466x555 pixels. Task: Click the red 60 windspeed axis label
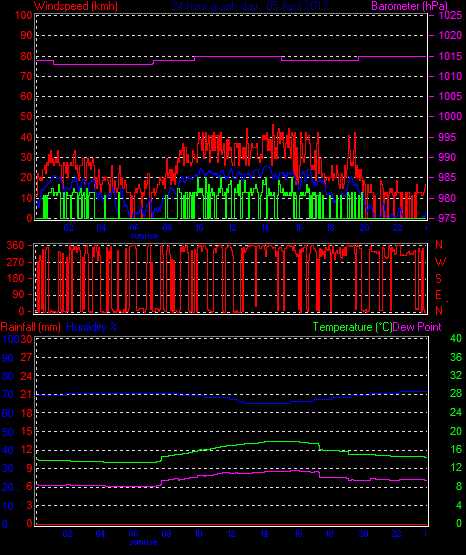tap(26, 96)
